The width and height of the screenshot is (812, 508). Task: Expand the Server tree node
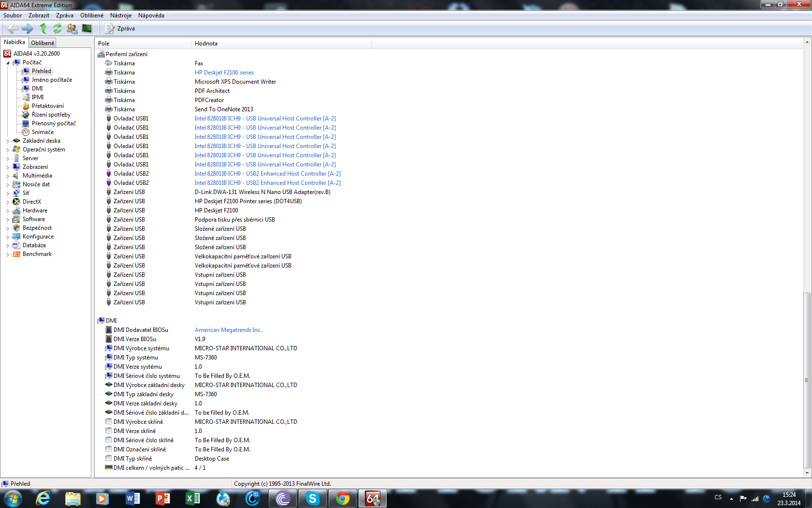(x=8, y=159)
